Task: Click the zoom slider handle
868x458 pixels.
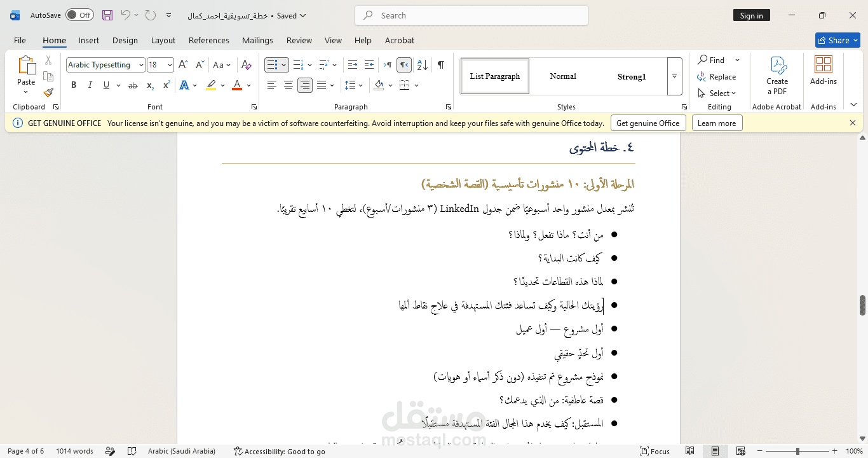Action: [x=797, y=451]
